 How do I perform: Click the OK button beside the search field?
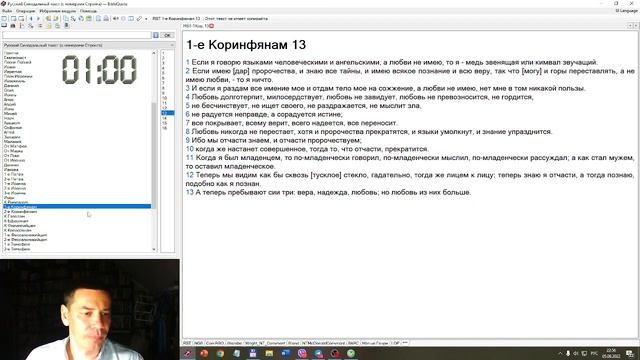[x=167, y=36]
